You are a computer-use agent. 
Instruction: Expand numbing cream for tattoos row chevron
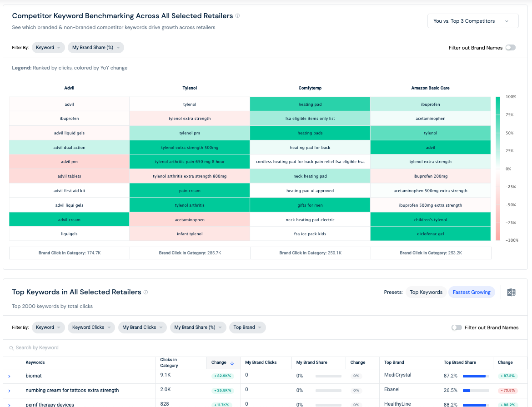pos(9,391)
